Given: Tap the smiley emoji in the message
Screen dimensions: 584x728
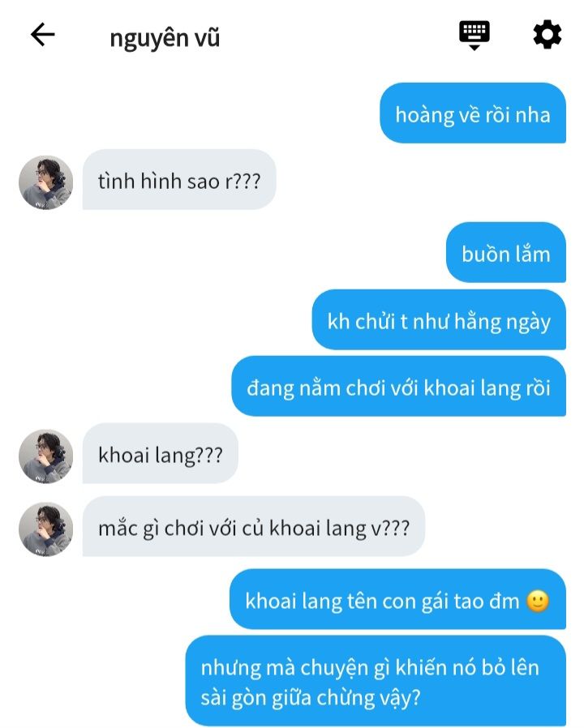Looking at the screenshot, I should [538, 602].
